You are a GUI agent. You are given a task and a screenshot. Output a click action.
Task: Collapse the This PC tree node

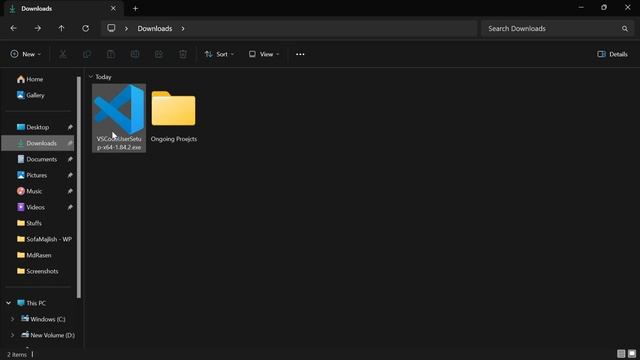tap(9, 303)
